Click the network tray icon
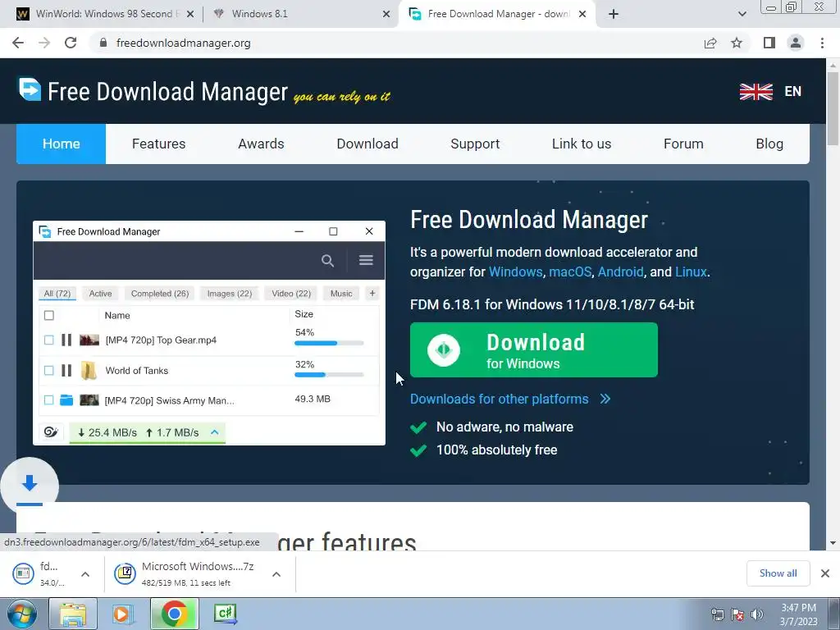The height and width of the screenshot is (630, 840). [717, 614]
